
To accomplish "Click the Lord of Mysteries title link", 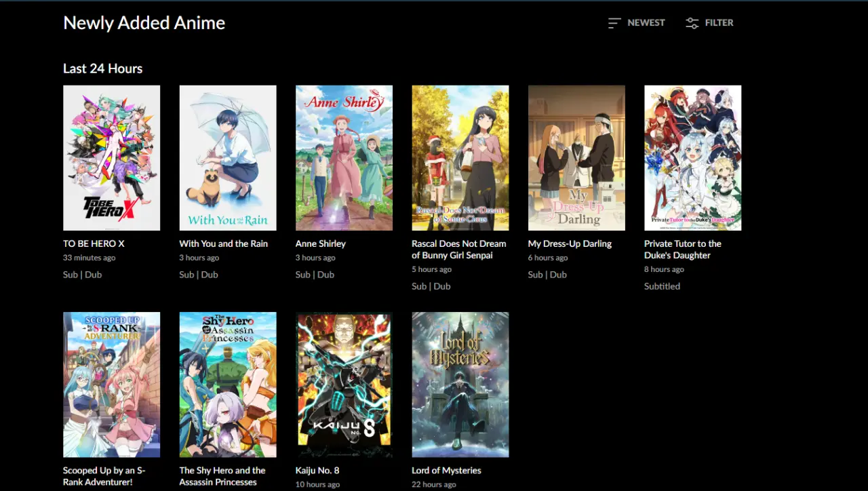I will (446, 471).
